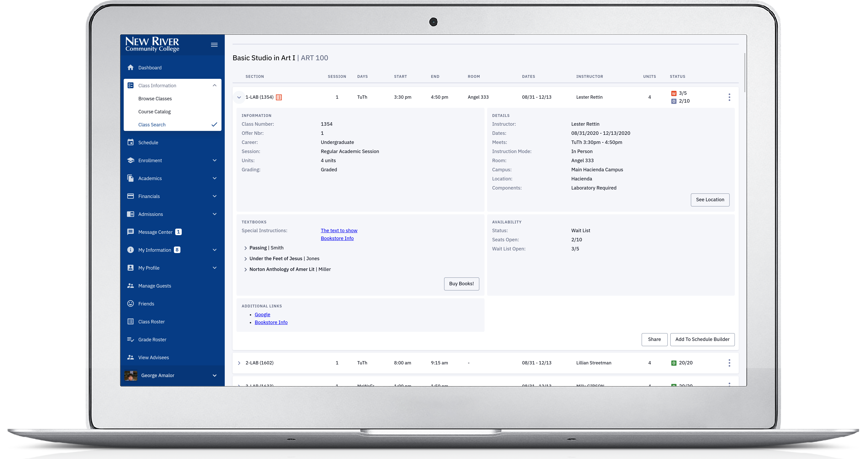Click the My Information badge showing 8
This screenshot has width=868, height=459.
(177, 250)
